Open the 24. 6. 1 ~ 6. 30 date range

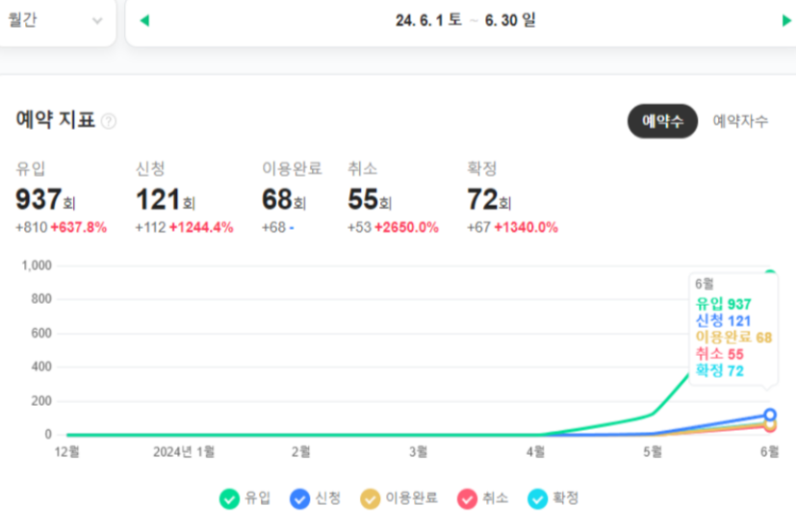[x=466, y=20]
